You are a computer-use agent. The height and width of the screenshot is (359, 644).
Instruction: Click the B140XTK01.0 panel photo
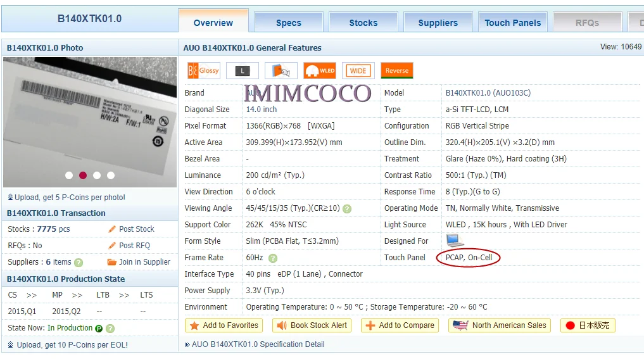(x=90, y=122)
